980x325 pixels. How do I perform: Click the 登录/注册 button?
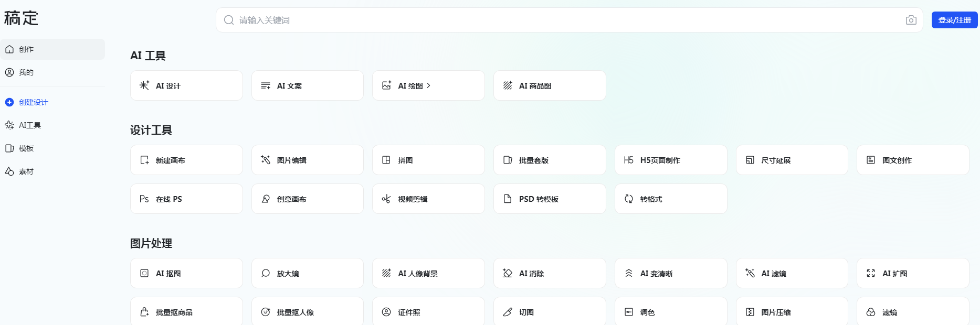[954, 20]
